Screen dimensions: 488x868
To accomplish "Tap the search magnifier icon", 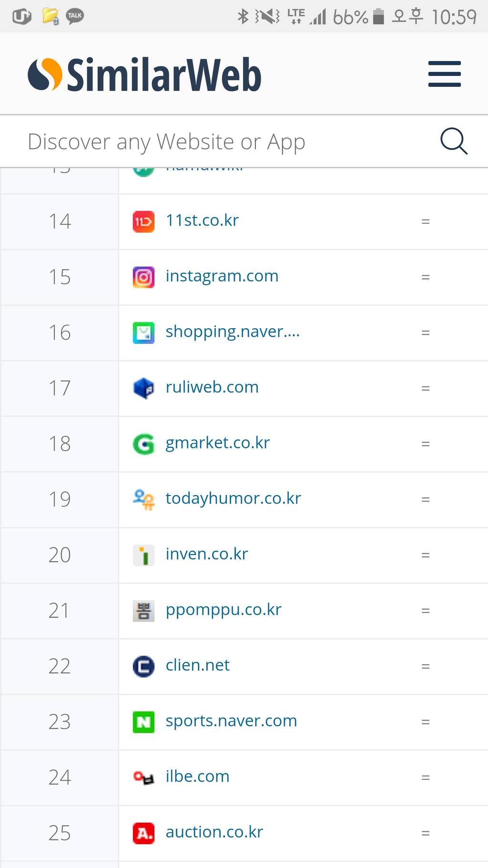I will (x=453, y=141).
